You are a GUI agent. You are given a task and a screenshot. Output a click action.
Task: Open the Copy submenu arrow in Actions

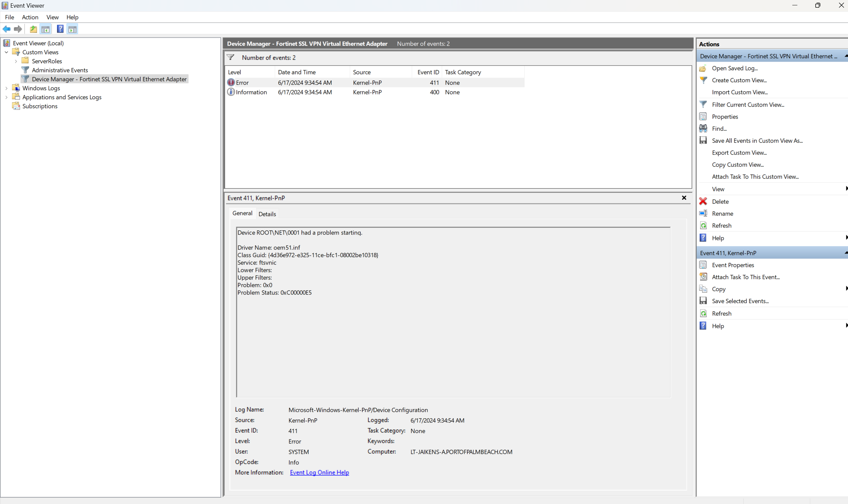(x=846, y=289)
